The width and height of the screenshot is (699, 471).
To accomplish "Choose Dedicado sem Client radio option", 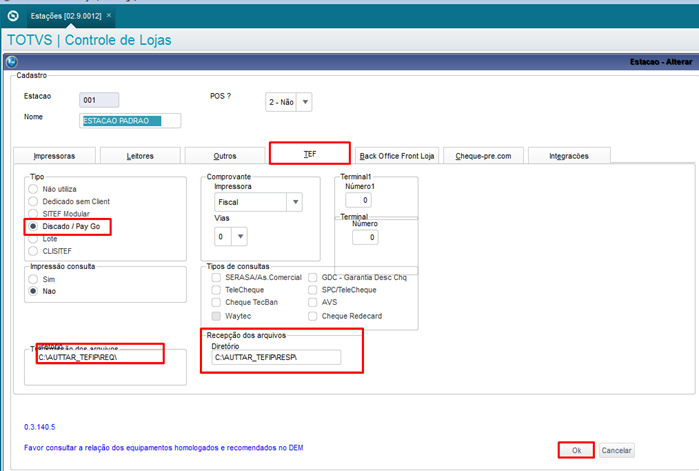I will tap(33, 201).
